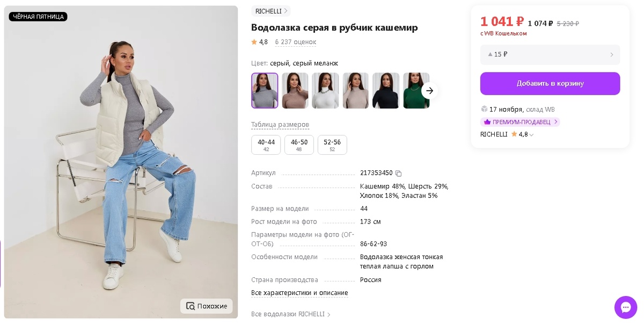Select size 52-56

[332, 145]
